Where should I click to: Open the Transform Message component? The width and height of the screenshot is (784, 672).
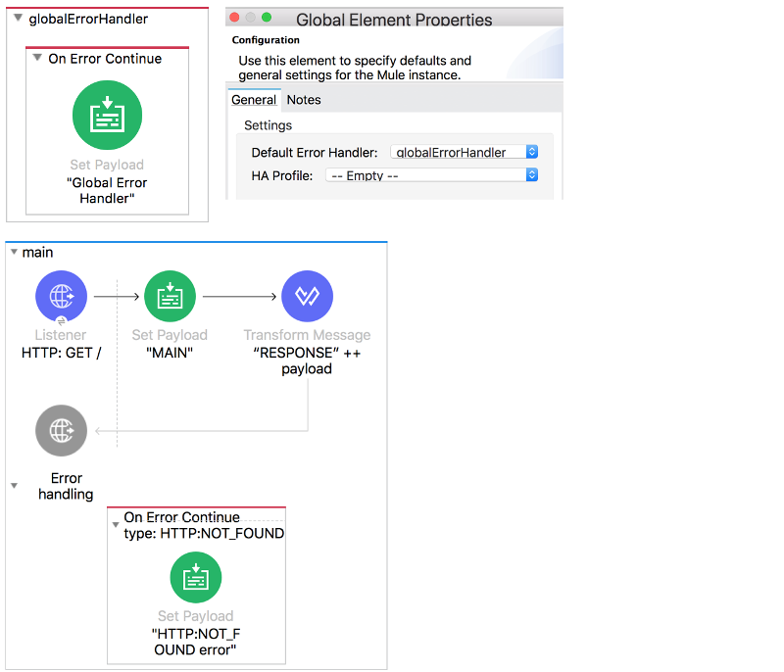pyautogui.click(x=307, y=296)
